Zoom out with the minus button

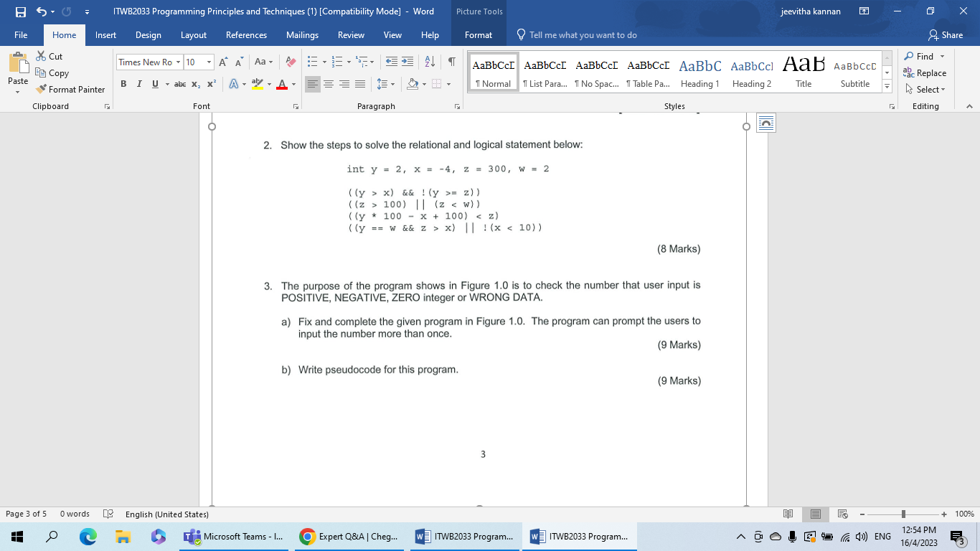pyautogui.click(x=863, y=514)
